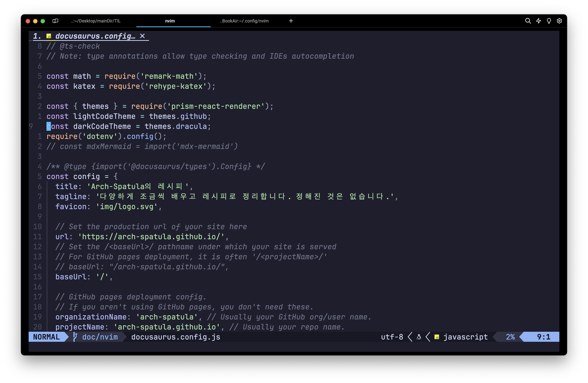Viewport: 588px width, 383px height.
Task: Open the BookAir:~/.config/nvim tab
Action: 244,21
